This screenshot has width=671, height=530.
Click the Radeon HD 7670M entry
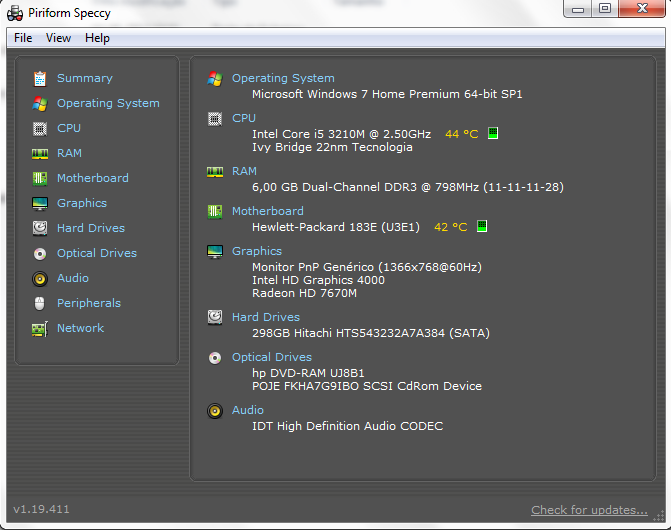click(304, 293)
